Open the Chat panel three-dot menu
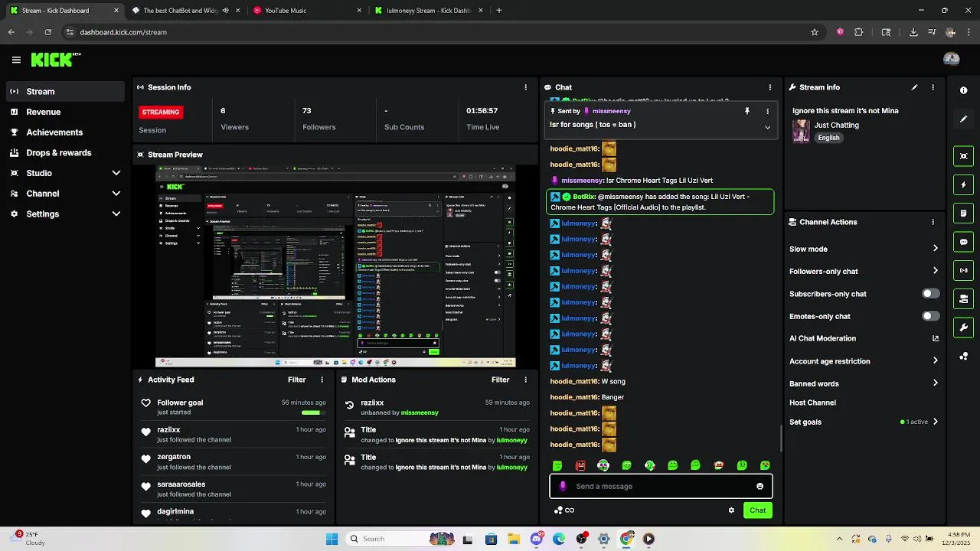The image size is (980, 551). pos(769,87)
